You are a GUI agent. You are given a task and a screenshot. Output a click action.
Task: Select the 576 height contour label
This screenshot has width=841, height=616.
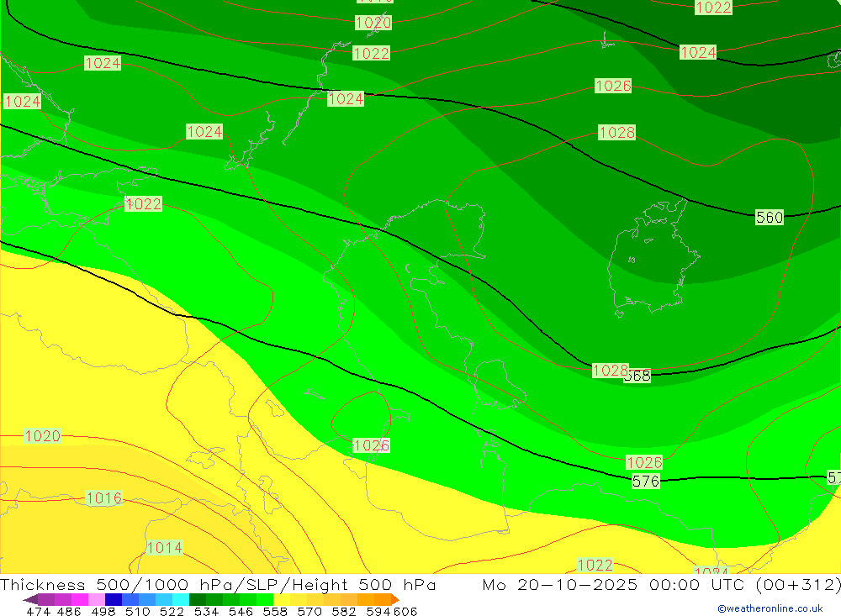tap(645, 481)
